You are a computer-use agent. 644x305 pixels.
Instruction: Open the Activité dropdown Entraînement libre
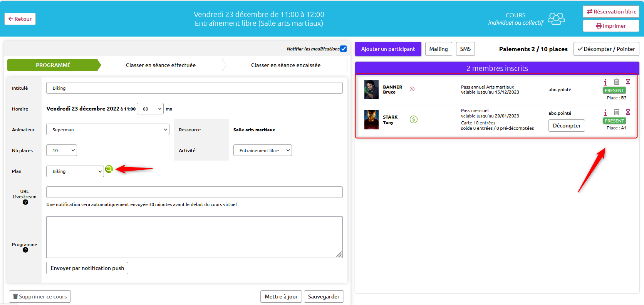tap(263, 151)
